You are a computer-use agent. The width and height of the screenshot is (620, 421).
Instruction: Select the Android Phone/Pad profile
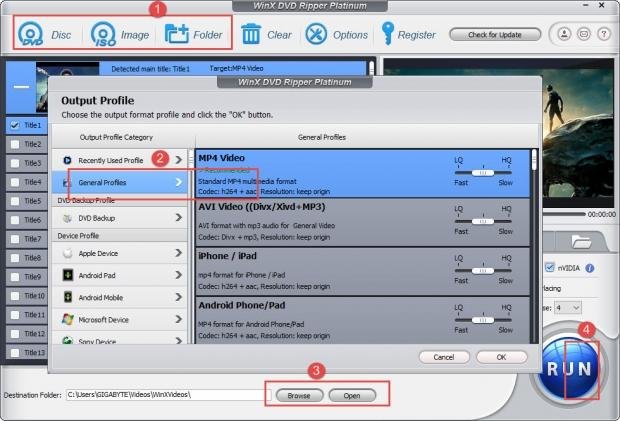tap(363, 321)
